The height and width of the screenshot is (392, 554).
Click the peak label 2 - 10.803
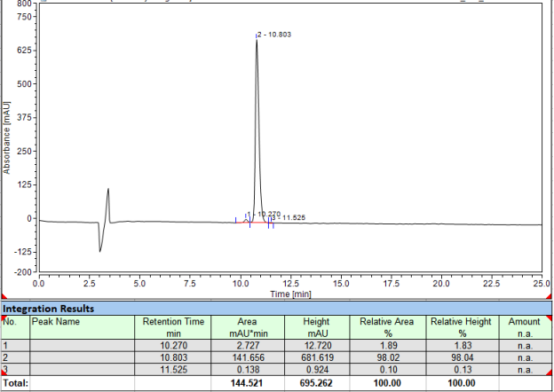click(x=274, y=35)
